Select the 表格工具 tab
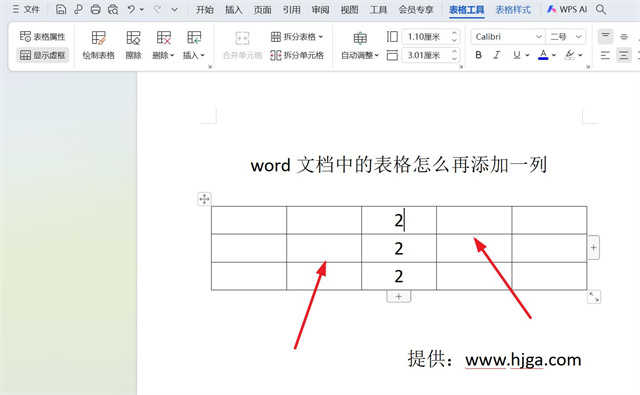This screenshot has width=640, height=395. 467,9
